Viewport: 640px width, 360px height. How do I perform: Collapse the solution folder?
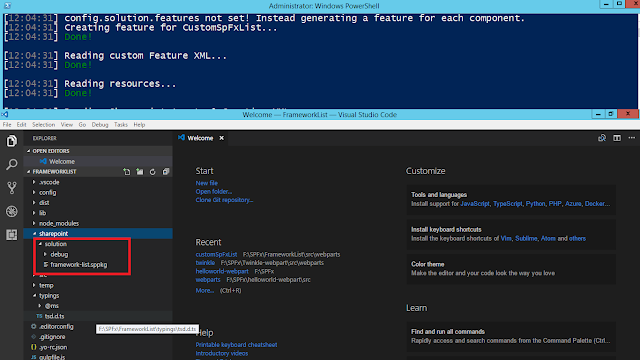click(98, 244)
